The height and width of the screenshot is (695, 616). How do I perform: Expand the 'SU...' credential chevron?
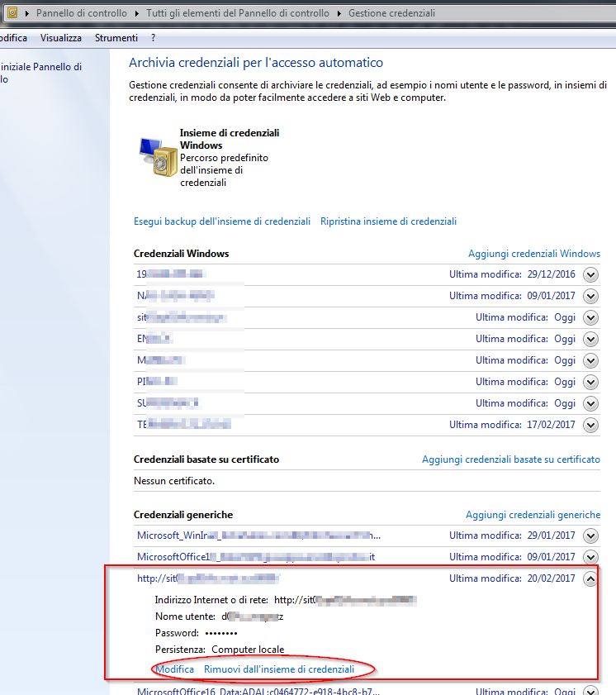point(590,404)
